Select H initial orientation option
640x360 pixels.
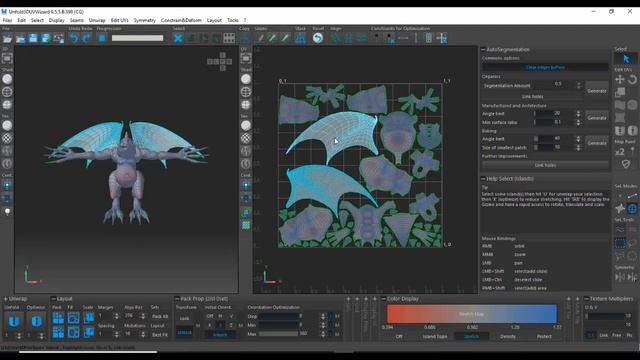pos(220,316)
